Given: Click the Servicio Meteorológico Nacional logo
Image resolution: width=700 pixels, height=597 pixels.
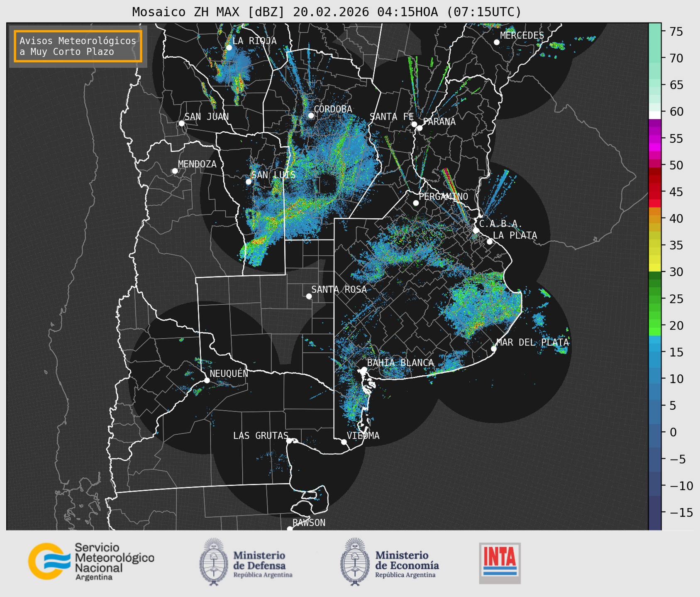Looking at the screenshot, I should pyautogui.click(x=91, y=561).
